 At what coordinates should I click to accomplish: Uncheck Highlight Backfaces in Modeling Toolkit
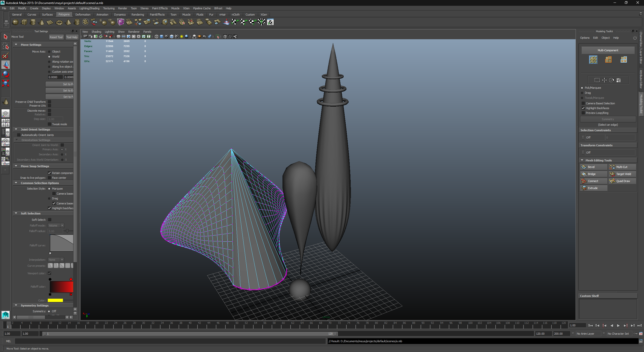tap(583, 108)
